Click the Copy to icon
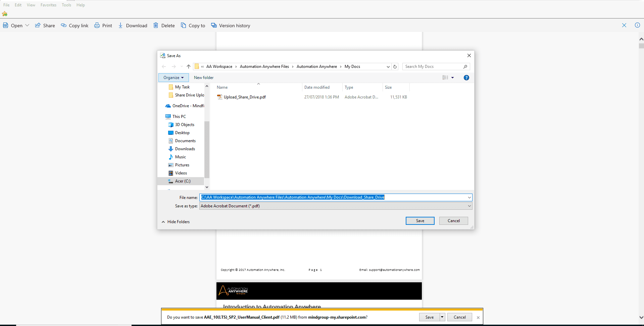This screenshot has width=644, height=326. click(x=183, y=25)
